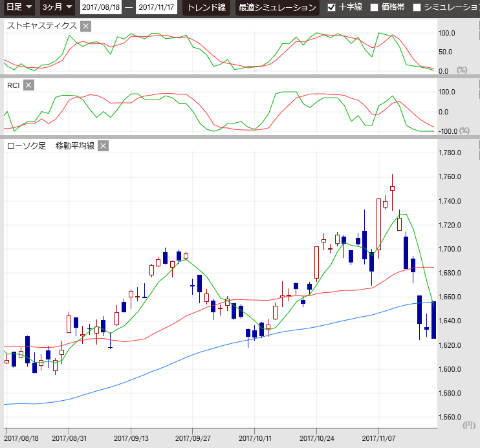Image resolution: width=480 pixels, height=448 pixels.
Task: Open the 日足 timeframe dropdown
Action: 19,8
